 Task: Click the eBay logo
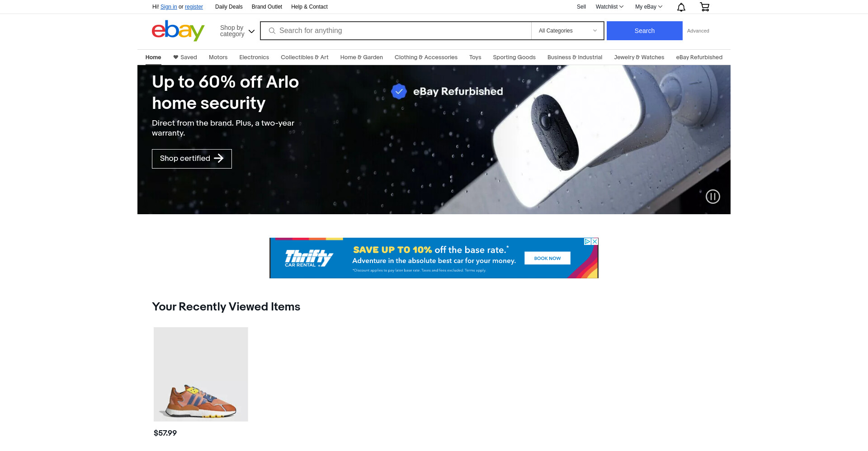pos(178,31)
